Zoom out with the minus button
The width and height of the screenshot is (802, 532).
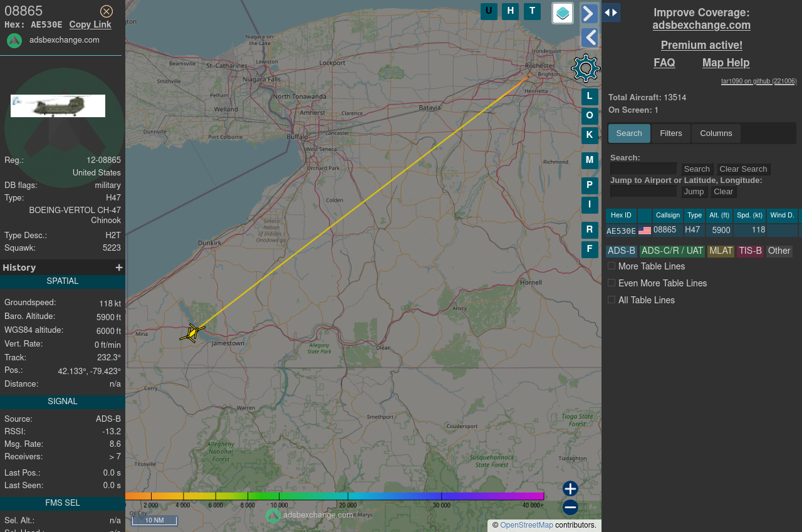tap(570, 508)
